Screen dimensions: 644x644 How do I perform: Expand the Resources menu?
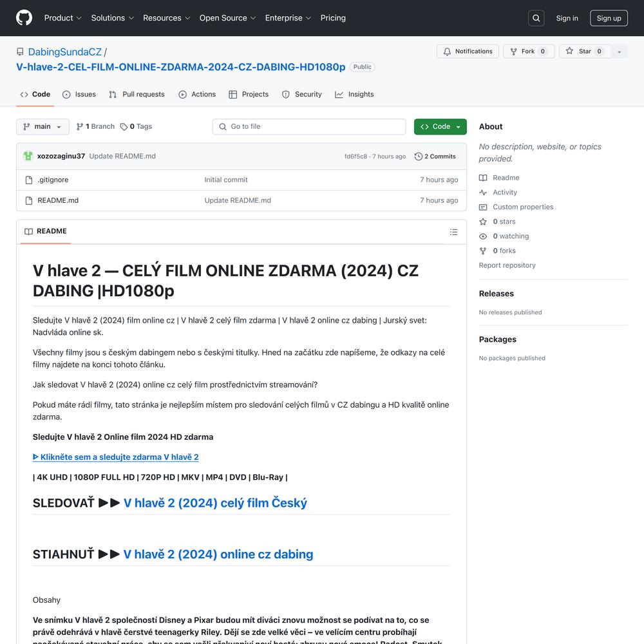[x=166, y=18]
